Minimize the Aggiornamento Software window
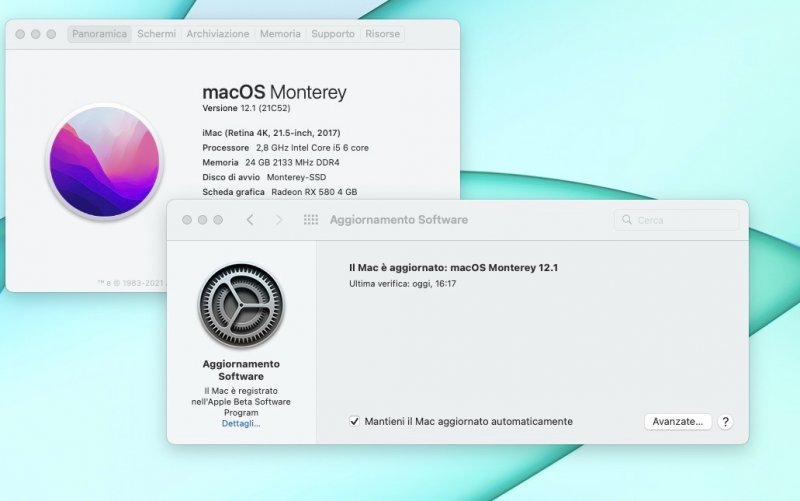The height and width of the screenshot is (501, 800). 203,220
